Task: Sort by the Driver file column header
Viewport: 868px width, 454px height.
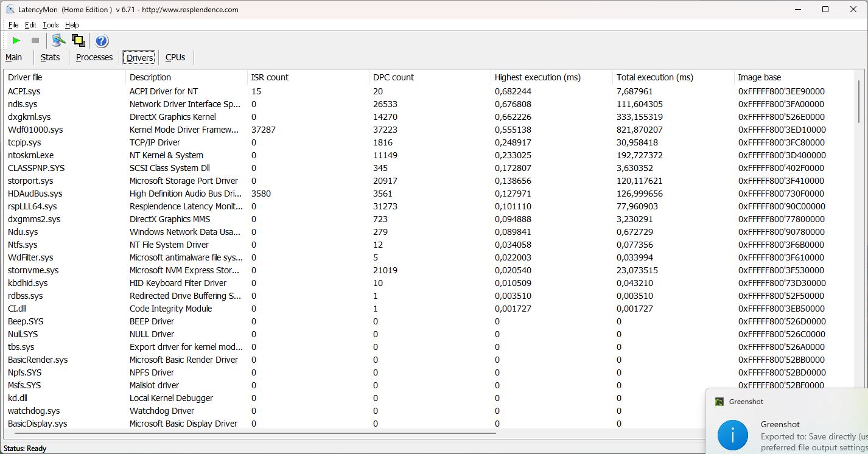Action: pyautogui.click(x=65, y=77)
